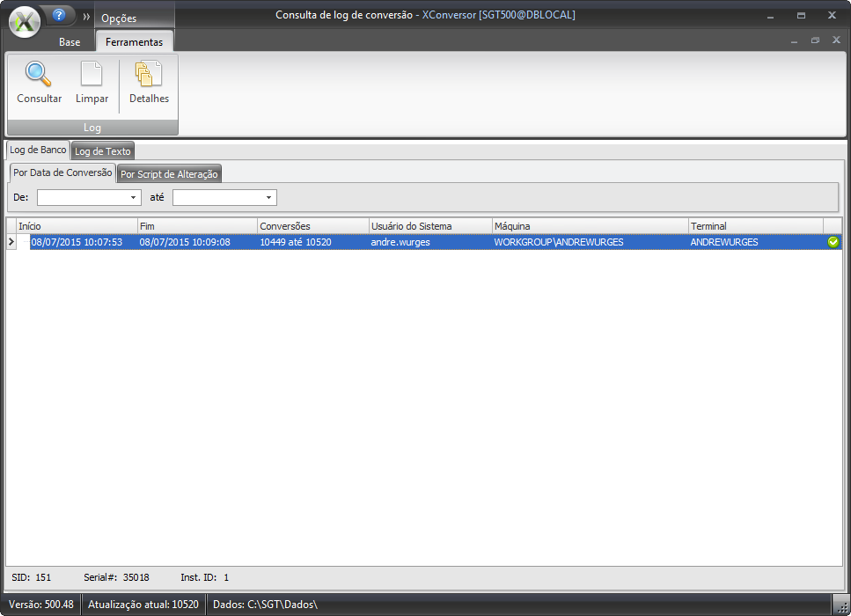Select the Ferramentas ribbon tab
This screenshot has width=851, height=616.
[x=134, y=42]
